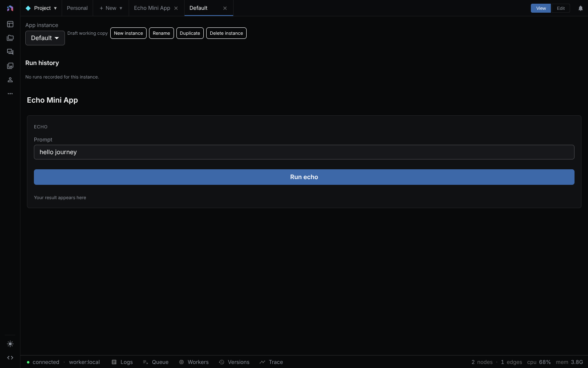Click the app logo icon
Screen dimensions: 588x368
coord(10,8)
